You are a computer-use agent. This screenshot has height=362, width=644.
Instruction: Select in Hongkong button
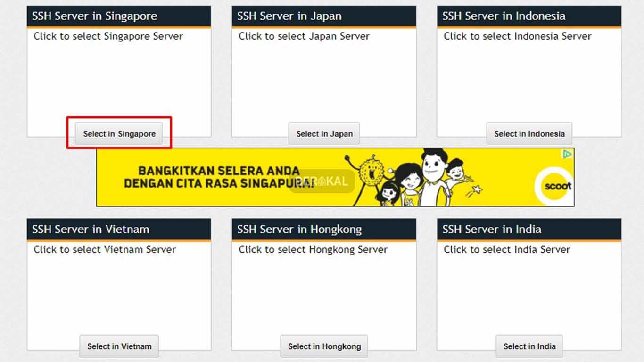point(324,346)
